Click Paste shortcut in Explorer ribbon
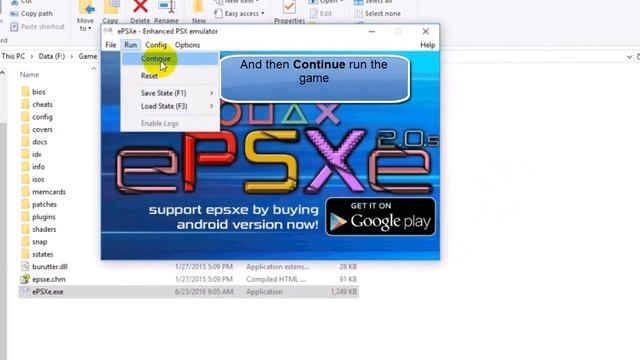This screenshot has width=640, height=360. pyautogui.click(x=38, y=27)
